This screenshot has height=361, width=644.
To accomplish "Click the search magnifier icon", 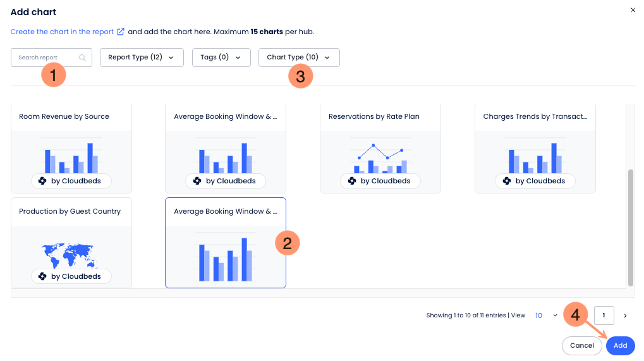I will (x=82, y=58).
